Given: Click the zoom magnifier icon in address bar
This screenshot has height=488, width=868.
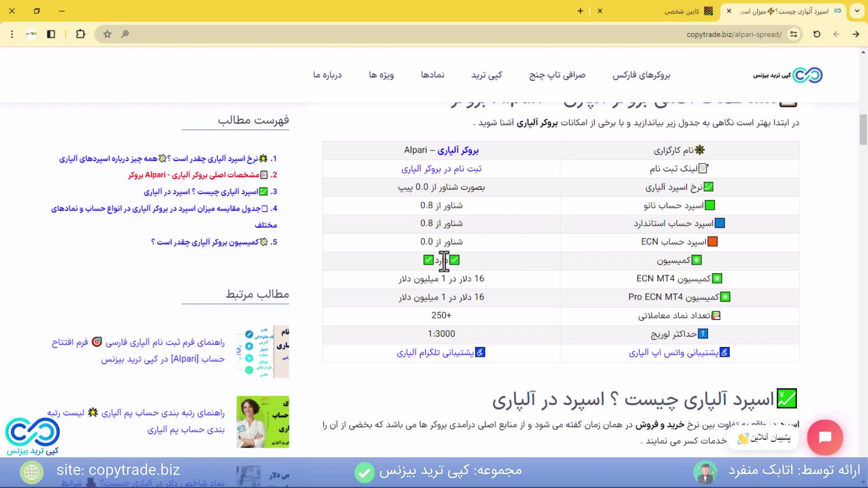Looking at the screenshot, I should click(x=125, y=34).
